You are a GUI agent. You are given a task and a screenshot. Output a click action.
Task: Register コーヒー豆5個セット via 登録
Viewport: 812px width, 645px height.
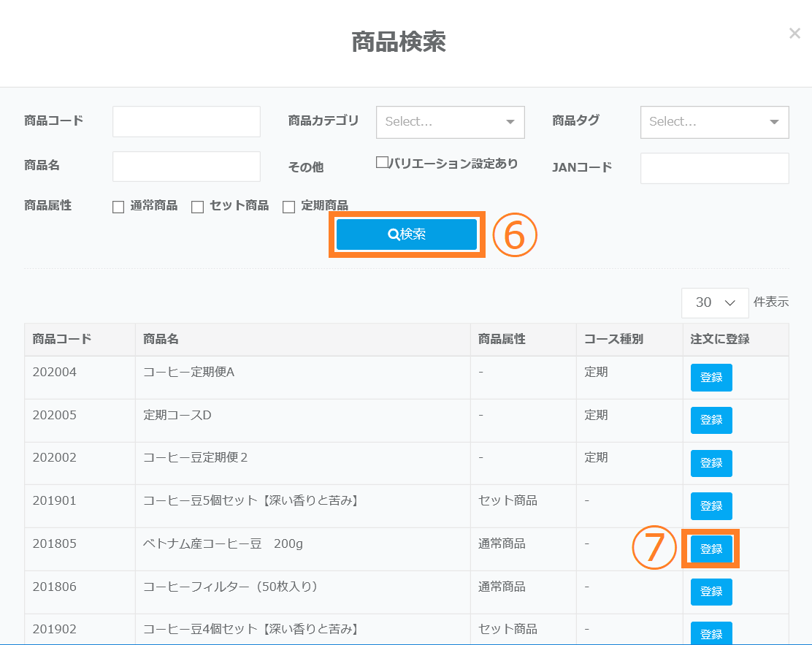coord(711,506)
